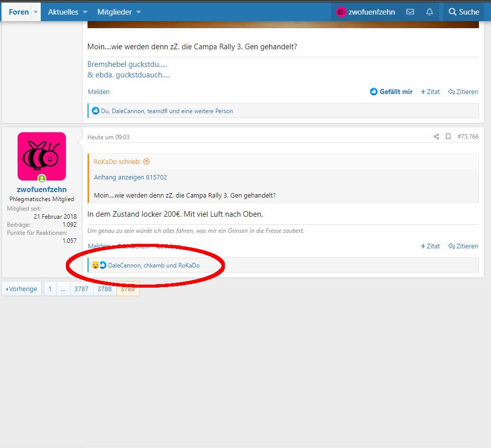Screen dimensions: 491x448
Task: Click zwofuenfzehn's bee avatar image
Action: 42,156
